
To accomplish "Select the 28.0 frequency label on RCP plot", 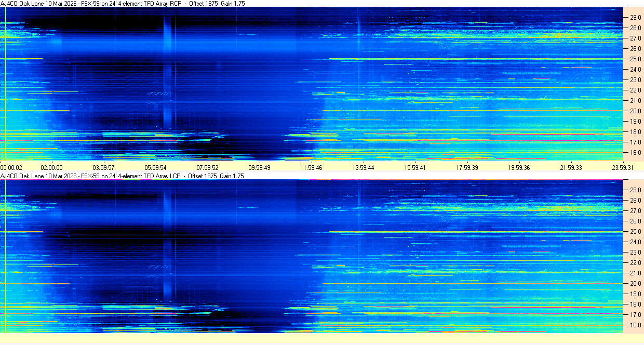I will tap(636, 28).
